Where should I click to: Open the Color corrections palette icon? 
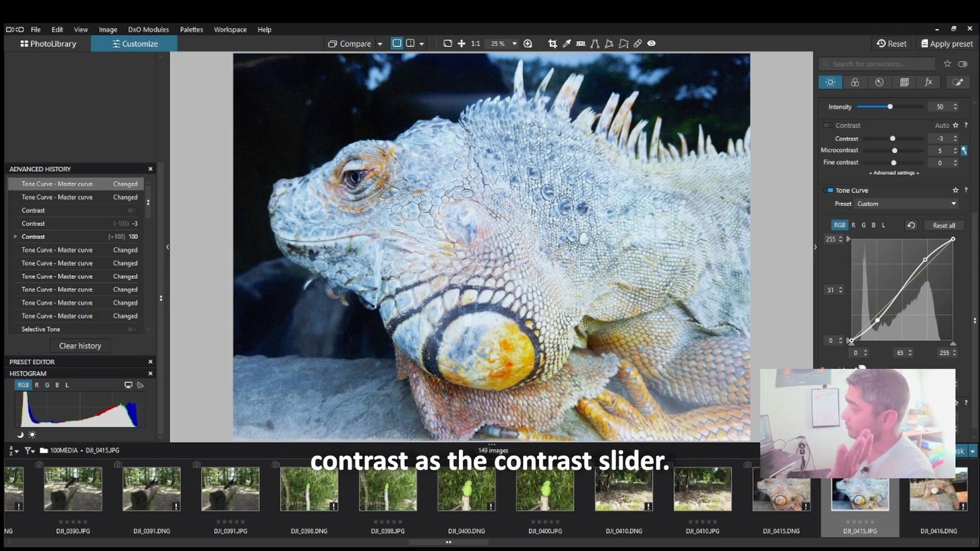855,82
